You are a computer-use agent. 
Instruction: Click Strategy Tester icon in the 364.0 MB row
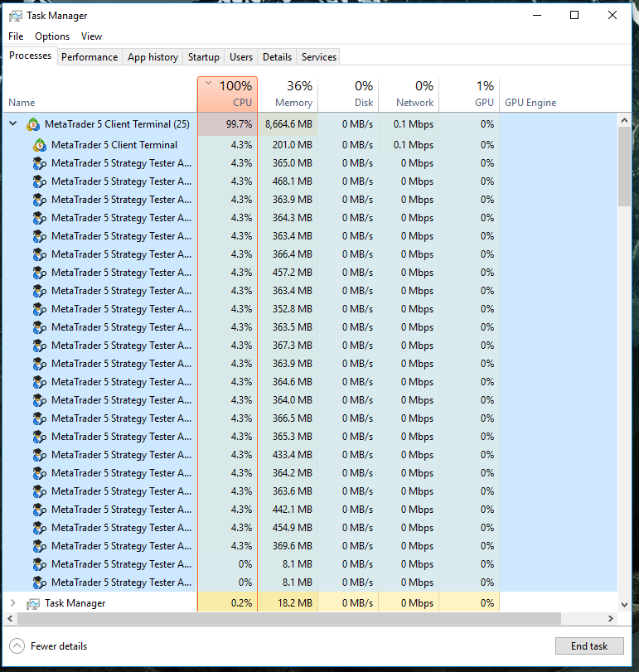[x=40, y=400]
